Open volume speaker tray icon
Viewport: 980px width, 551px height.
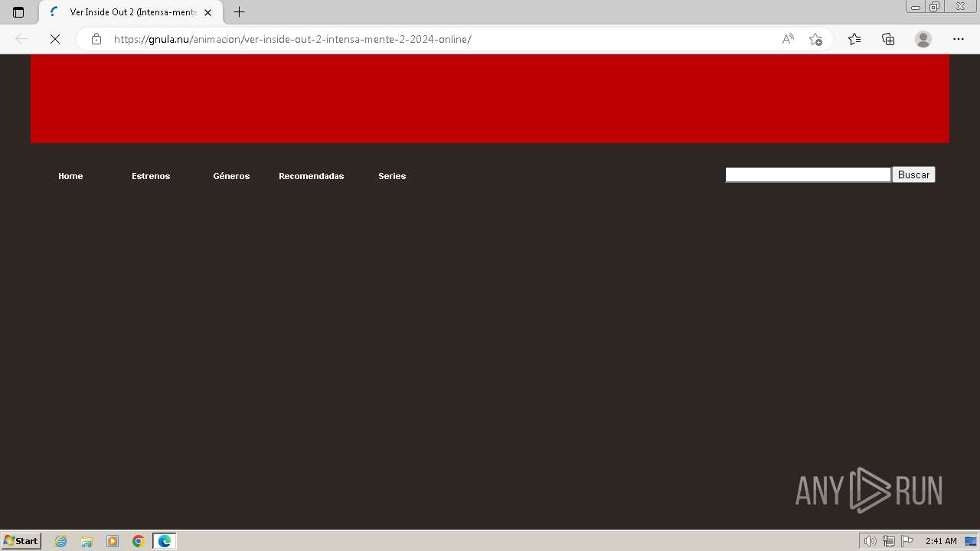[870, 541]
